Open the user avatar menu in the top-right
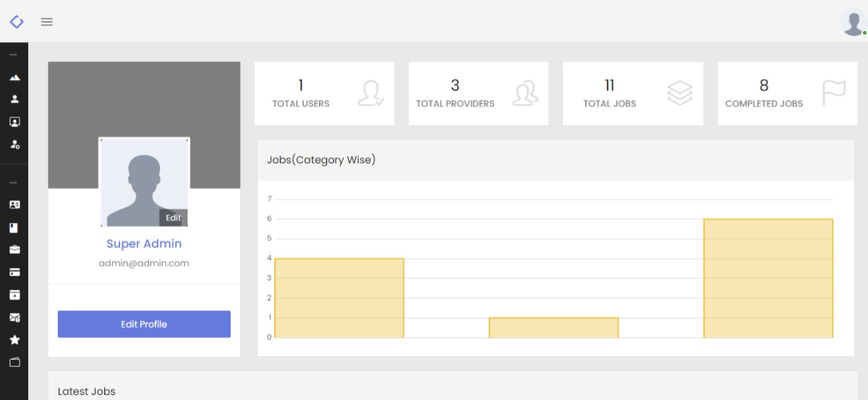 (853, 22)
